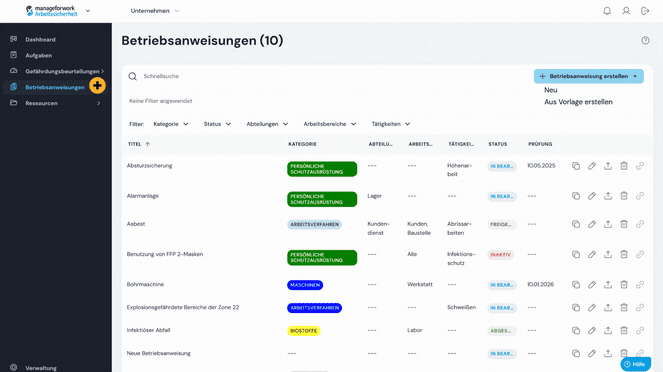
Task: Go to Dashboard in sidebar
Action: (x=40, y=39)
